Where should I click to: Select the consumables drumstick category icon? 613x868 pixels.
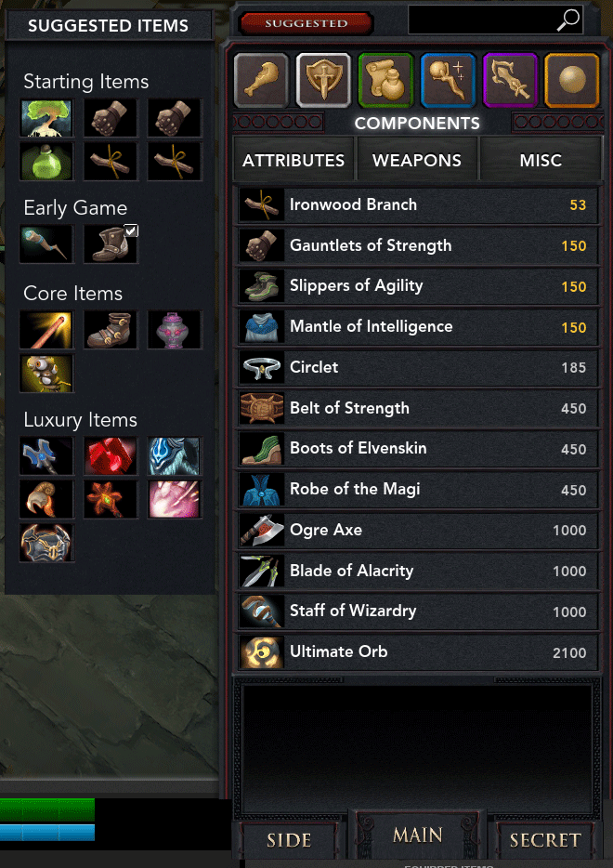coord(261,80)
